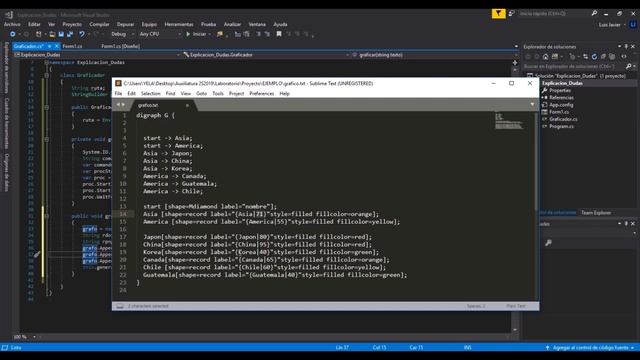
Task: Click the Save icon in Visual Studio toolbar
Action: click(61, 34)
